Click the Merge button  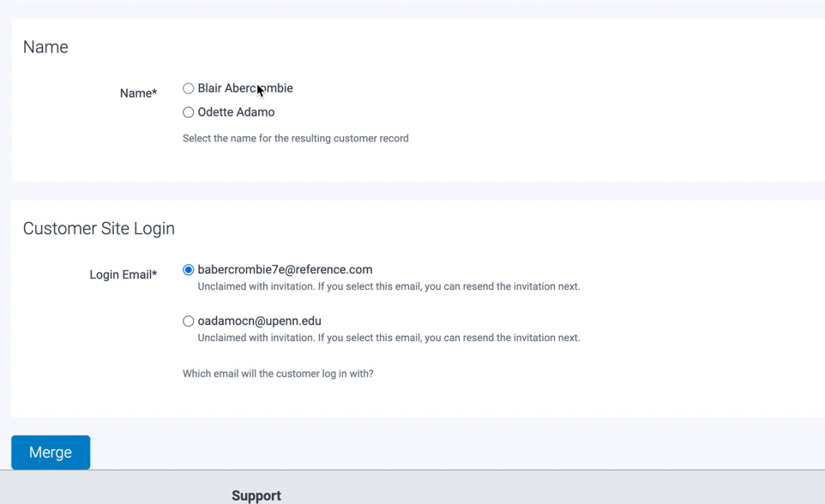click(x=51, y=453)
